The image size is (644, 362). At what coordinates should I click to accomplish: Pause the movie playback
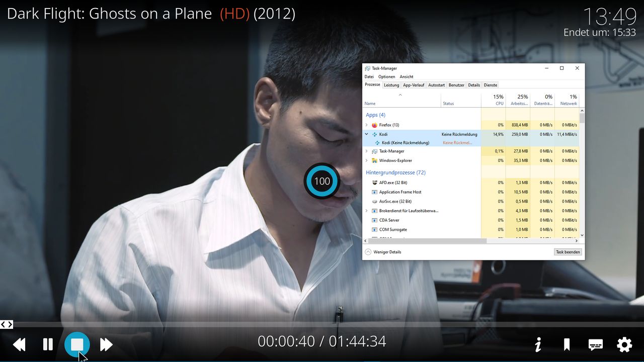tap(48, 344)
